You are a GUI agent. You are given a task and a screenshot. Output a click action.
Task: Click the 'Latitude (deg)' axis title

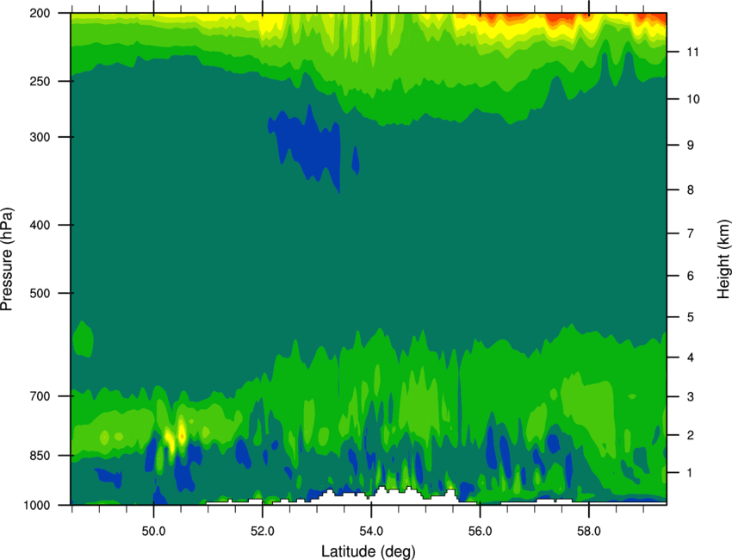pyautogui.click(x=369, y=551)
